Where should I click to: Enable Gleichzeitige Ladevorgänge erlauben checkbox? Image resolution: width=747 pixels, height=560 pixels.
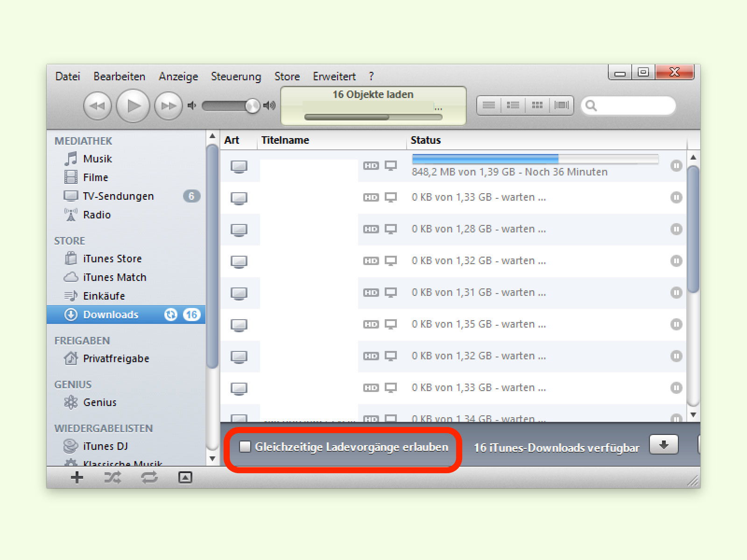245,447
